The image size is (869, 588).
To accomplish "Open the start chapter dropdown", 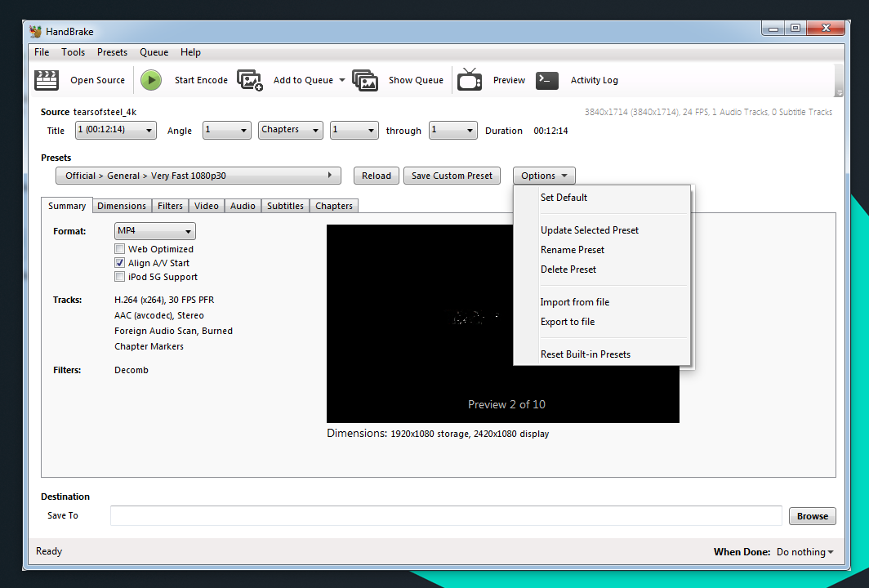I will 354,130.
